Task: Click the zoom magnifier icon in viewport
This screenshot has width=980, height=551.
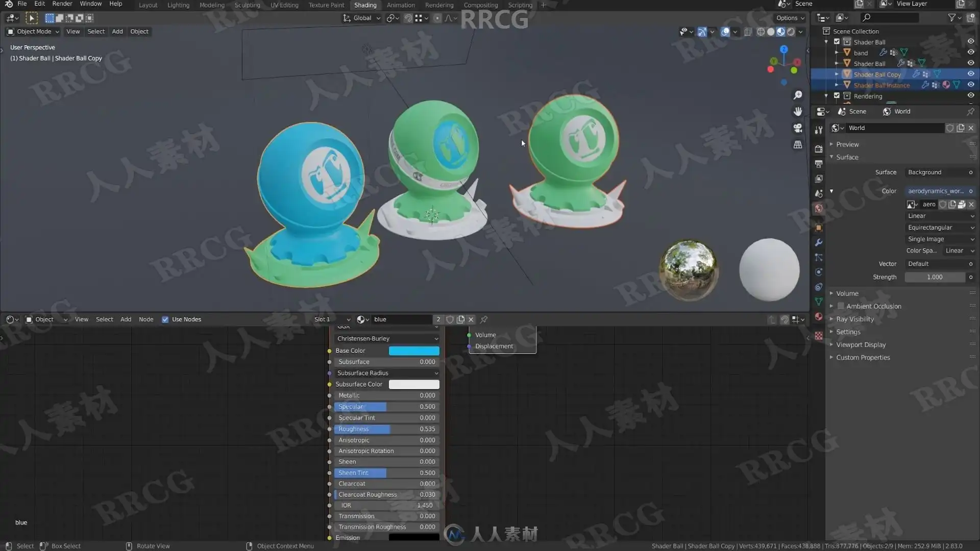Action: click(x=798, y=95)
